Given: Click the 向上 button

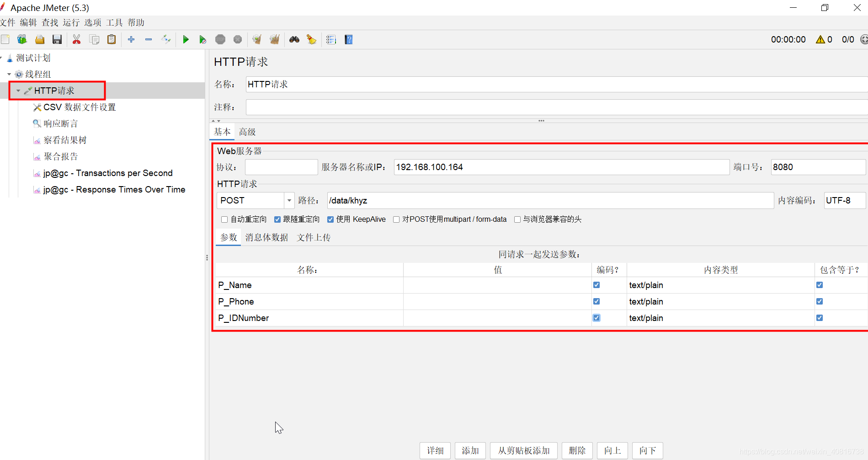Looking at the screenshot, I should [x=612, y=451].
